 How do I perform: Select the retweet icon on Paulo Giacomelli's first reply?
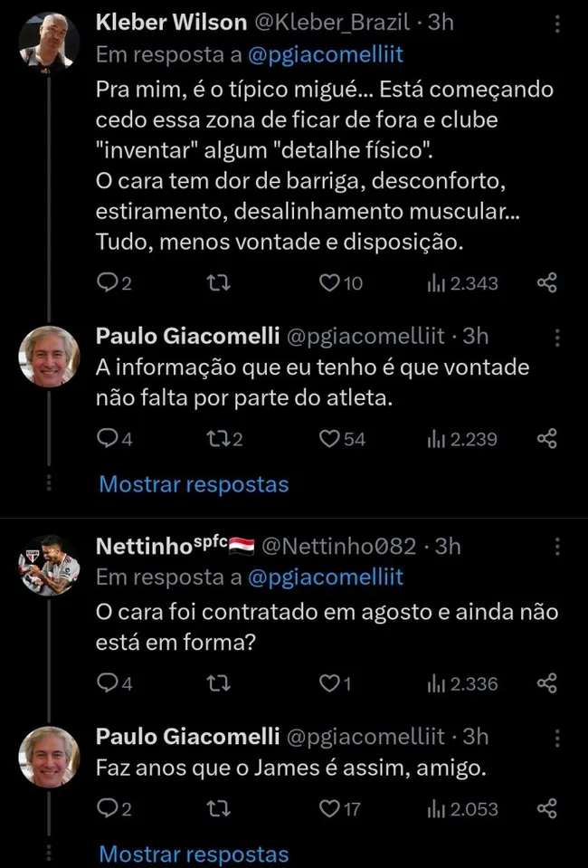click(216, 438)
